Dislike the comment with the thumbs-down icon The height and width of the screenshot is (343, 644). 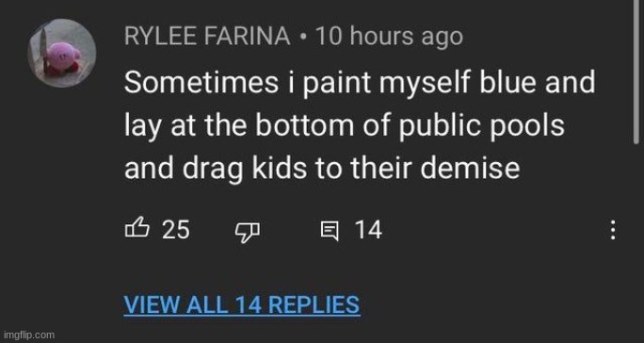[248, 233]
